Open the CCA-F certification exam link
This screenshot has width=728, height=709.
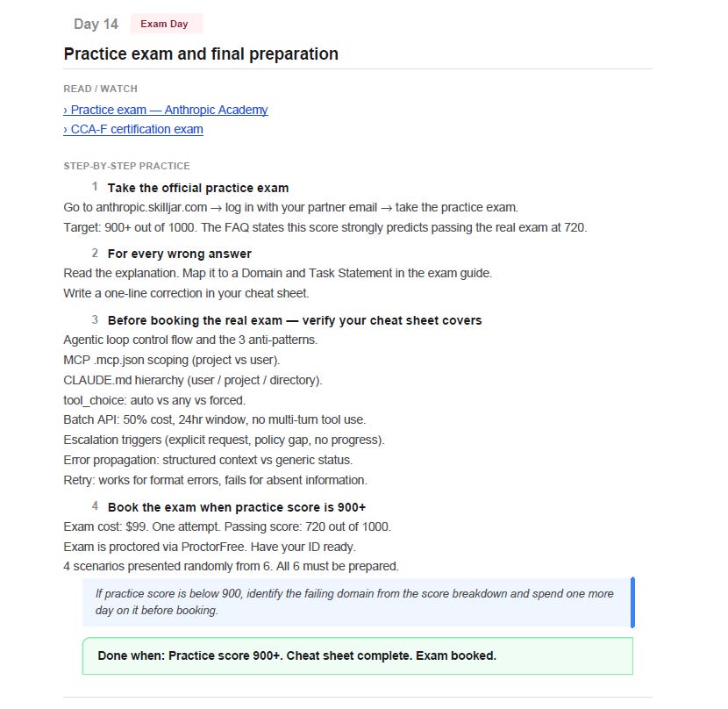tap(133, 130)
